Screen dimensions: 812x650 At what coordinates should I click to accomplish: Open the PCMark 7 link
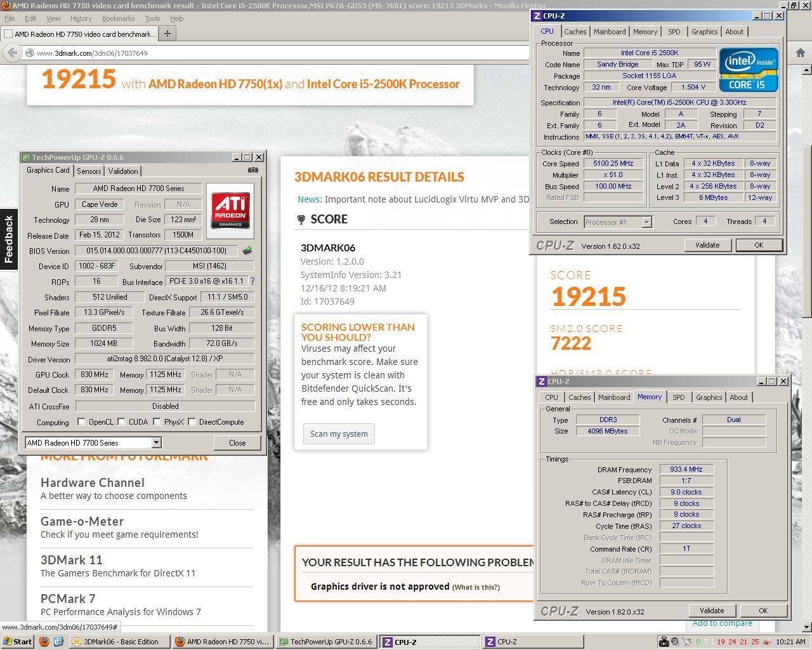[68, 599]
